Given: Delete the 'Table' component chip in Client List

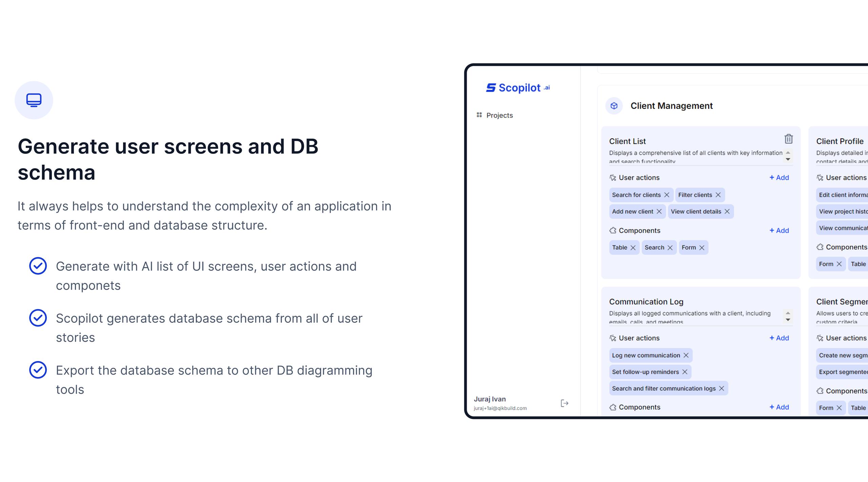Looking at the screenshot, I should [633, 248].
